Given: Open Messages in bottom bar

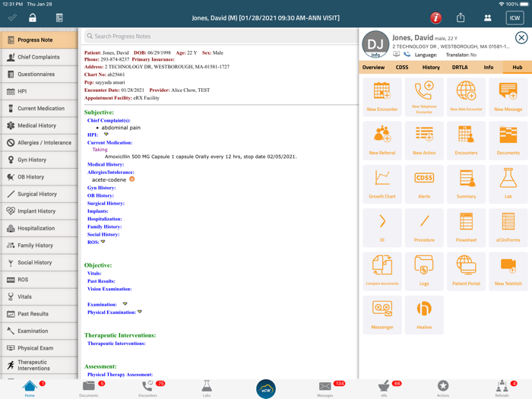Looking at the screenshot, I should (x=325, y=388).
